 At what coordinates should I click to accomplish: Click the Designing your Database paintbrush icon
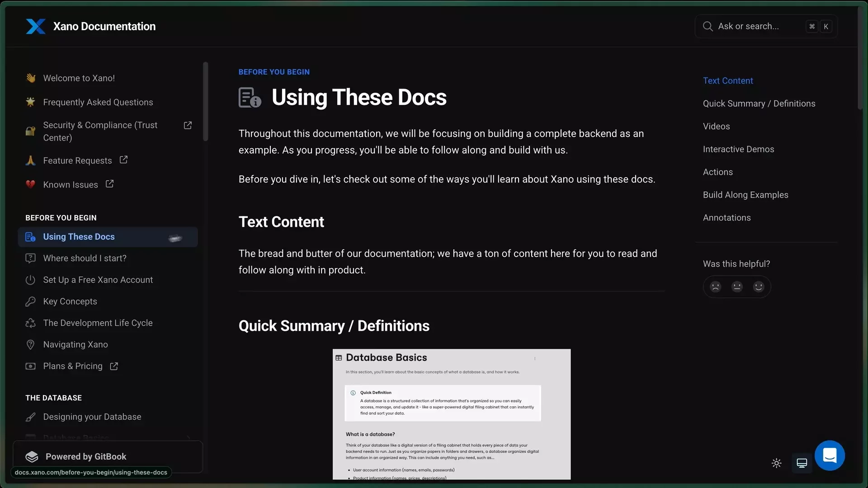(x=30, y=417)
